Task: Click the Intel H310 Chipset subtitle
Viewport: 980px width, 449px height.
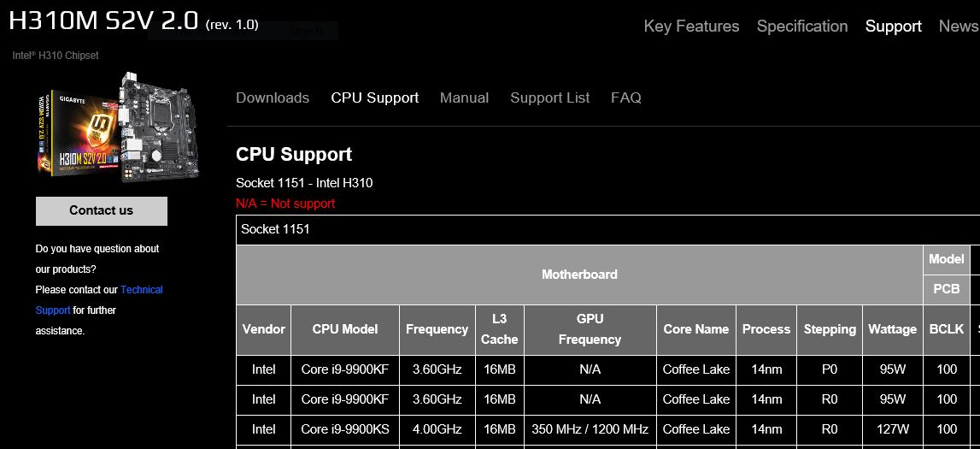Action: 55,55
